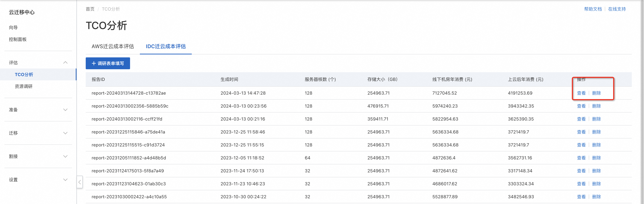The height and width of the screenshot is (204, 644).
Task: Expand the 割接 section
Action: tap(65, 156)
